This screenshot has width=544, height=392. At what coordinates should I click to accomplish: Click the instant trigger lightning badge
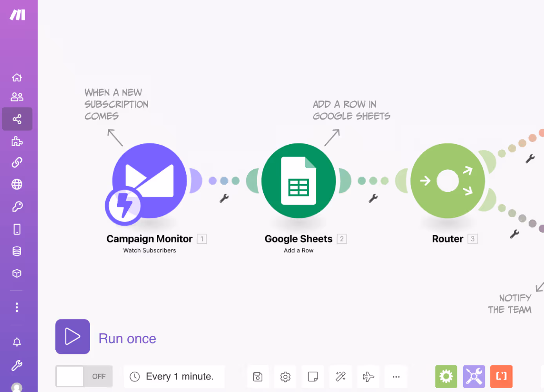pos(124,206)
